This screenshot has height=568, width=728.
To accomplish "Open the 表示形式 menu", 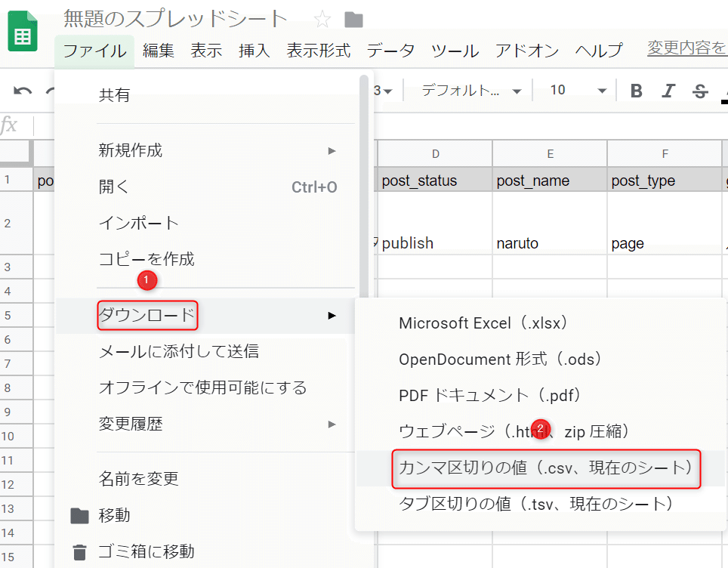I will (319, 51).
